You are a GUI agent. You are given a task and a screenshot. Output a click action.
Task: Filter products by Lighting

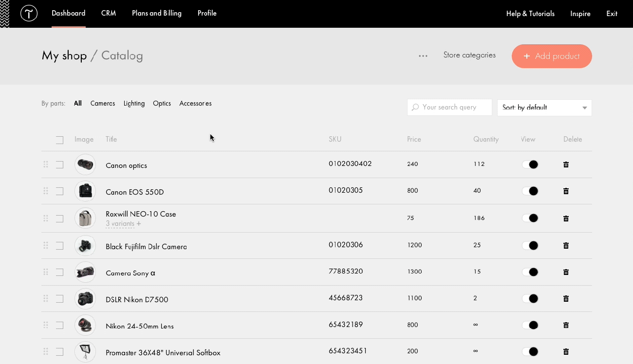point(134,103)
